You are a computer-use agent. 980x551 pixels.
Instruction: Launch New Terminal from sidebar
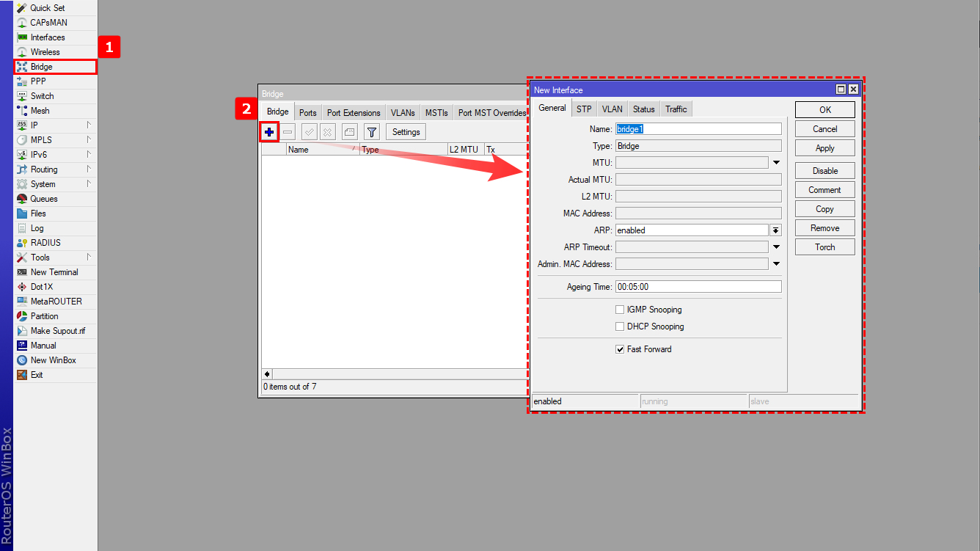tap(54, 272)
